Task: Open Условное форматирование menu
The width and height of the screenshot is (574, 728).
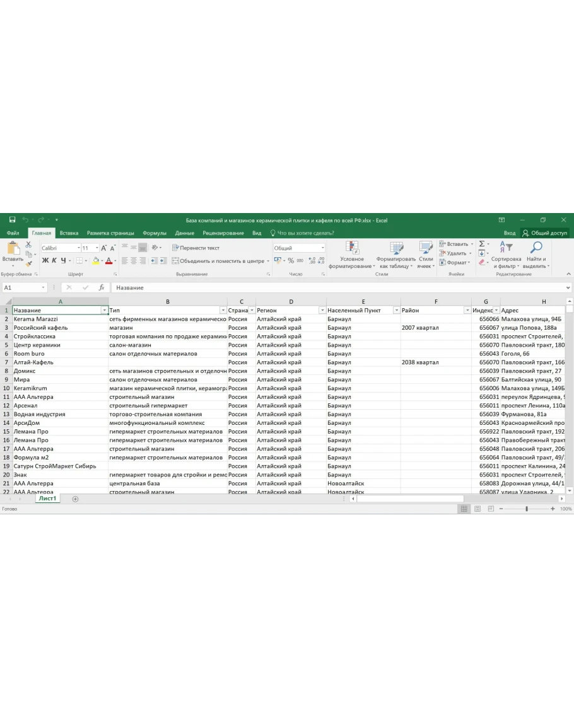Action: (x=351, y=255)
